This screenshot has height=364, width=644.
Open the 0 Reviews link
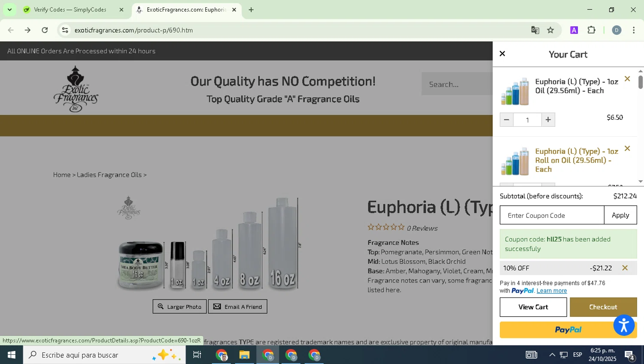(422, 228)
